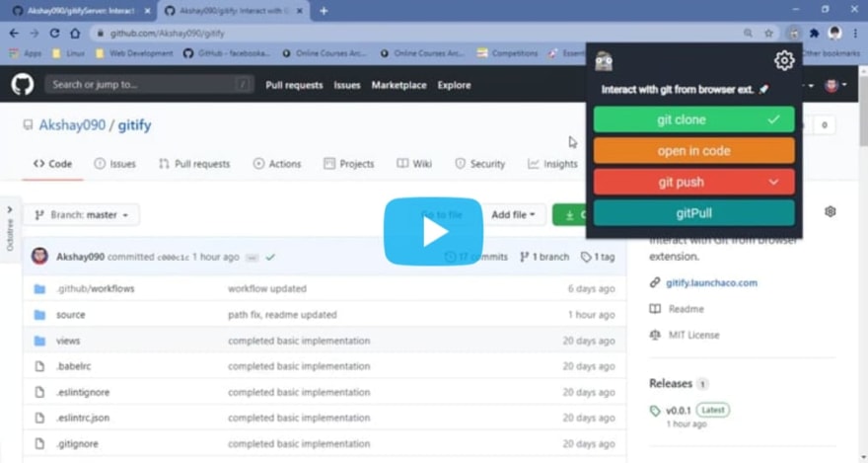
Task: Open the v0.0.1 release
Action: tap(679, 411)
